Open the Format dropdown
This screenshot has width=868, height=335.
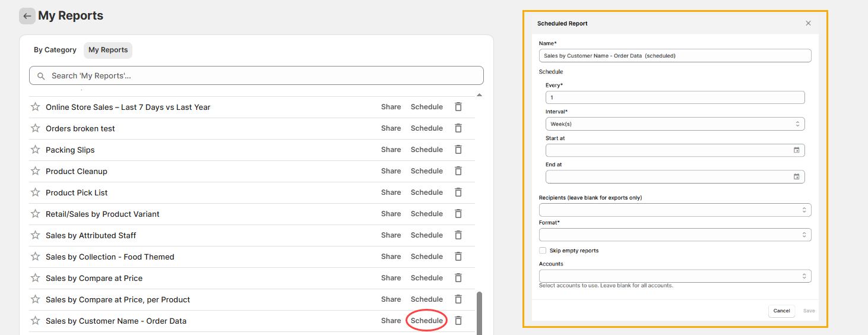point(674,235)
